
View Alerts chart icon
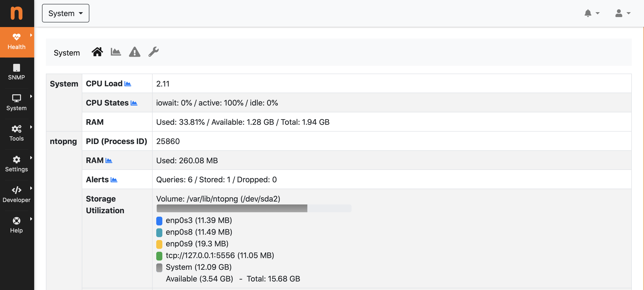114,180
